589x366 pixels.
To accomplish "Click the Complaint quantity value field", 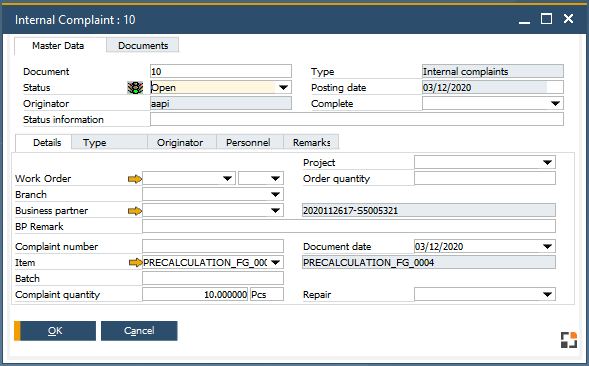I will tap(195, 295).
